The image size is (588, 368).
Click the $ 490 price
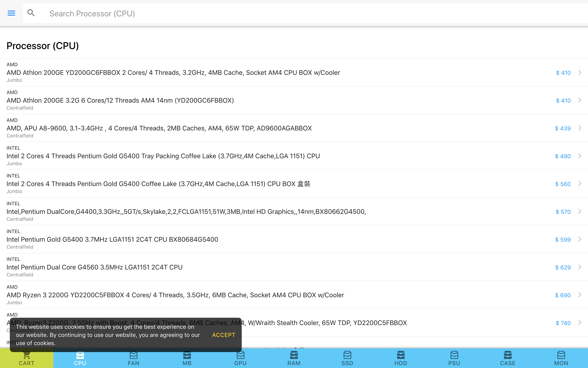563,156
